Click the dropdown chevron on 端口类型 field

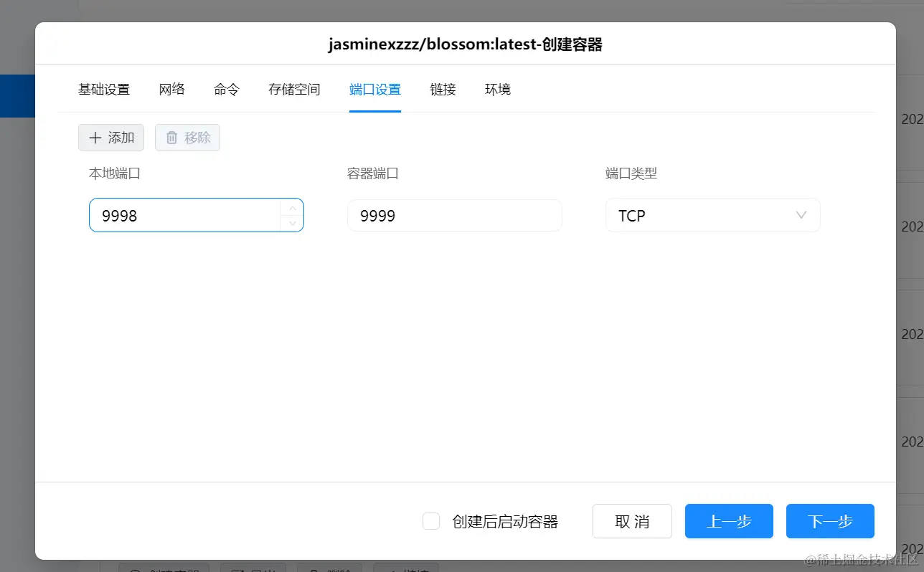[800, 215]
